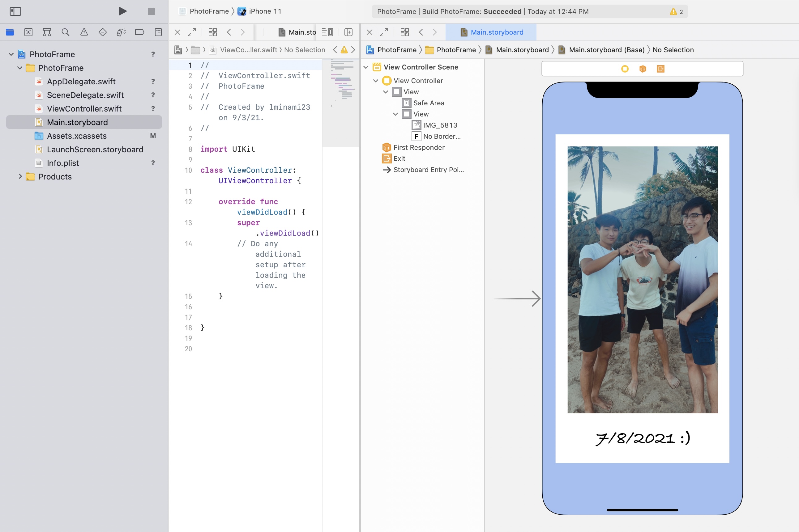Show the 2 build warnings

tap(677, 11)
